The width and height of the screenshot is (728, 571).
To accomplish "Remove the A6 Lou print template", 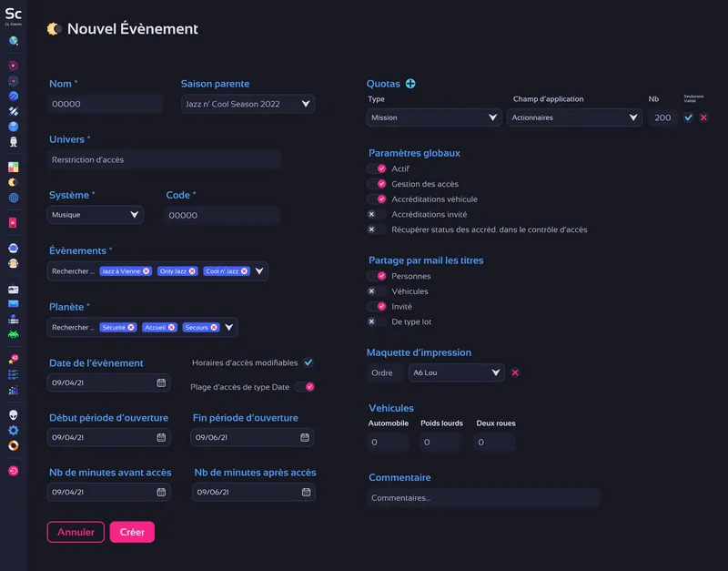I will coord(515,372).
